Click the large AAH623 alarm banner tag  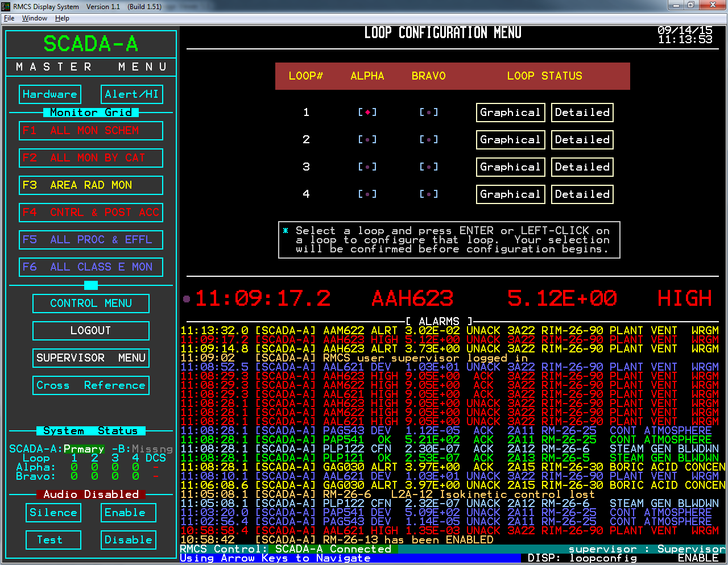[412, 298]
